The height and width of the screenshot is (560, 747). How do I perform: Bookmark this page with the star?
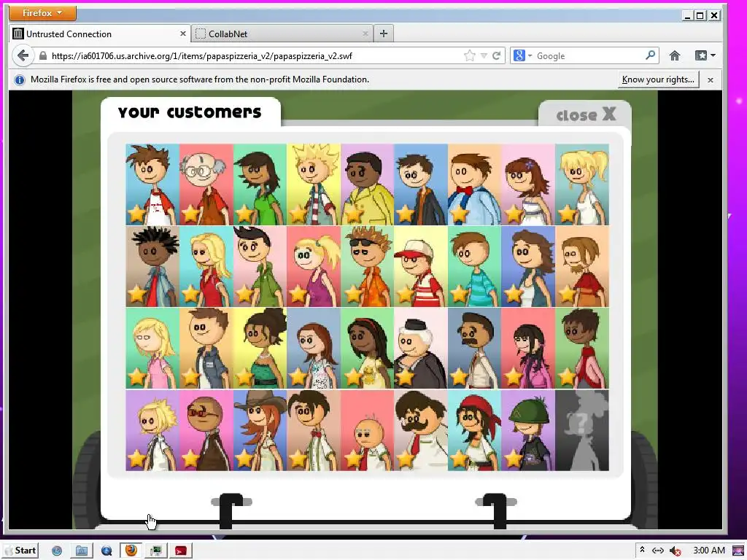(x=470, y=55)
